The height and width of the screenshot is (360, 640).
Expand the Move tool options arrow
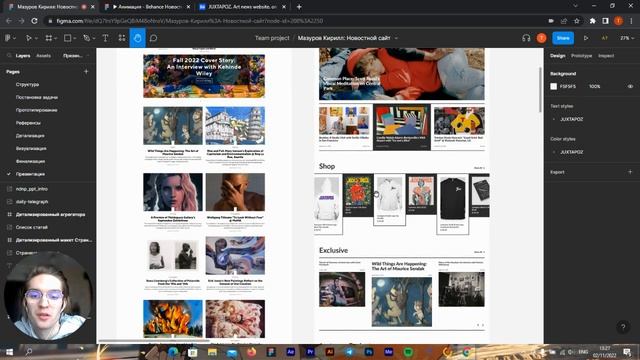pyautogui.click(x=36, y=38)
